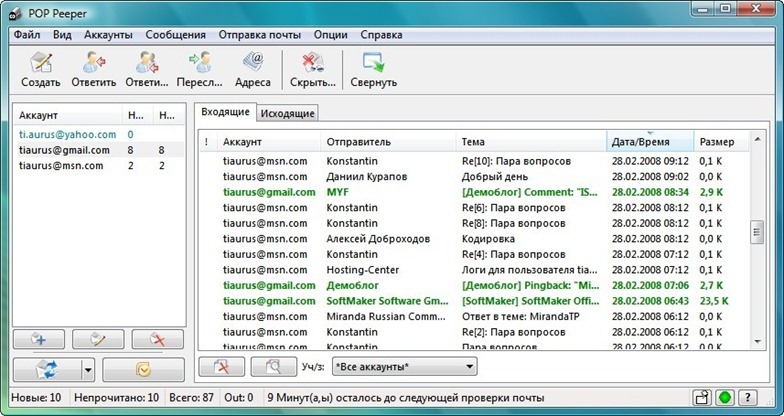784x416 pixels.
Task: Click the ! priority column header
Action: point(208,142)
